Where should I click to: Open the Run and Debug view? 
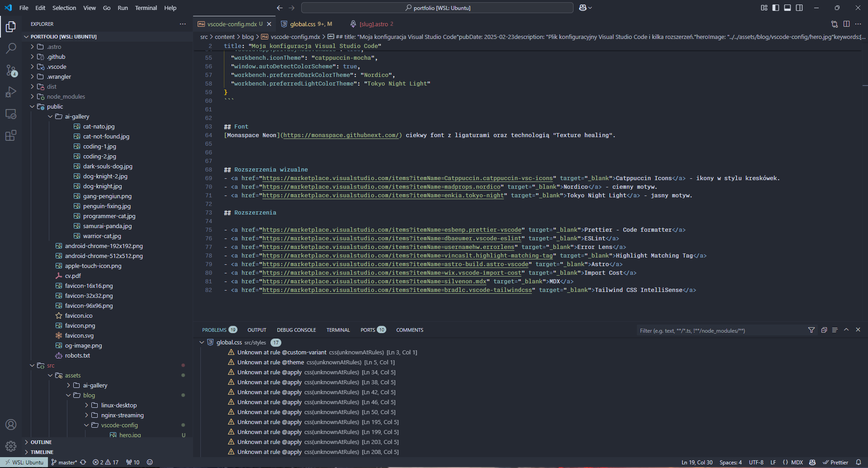point(11,92)
